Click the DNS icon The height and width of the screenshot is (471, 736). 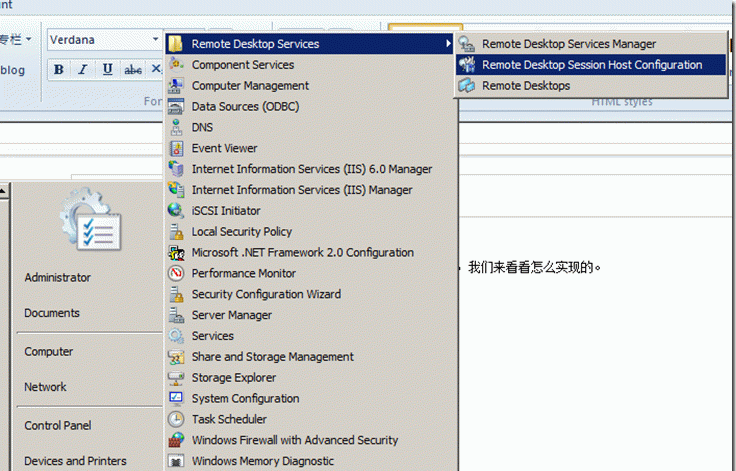176,127
